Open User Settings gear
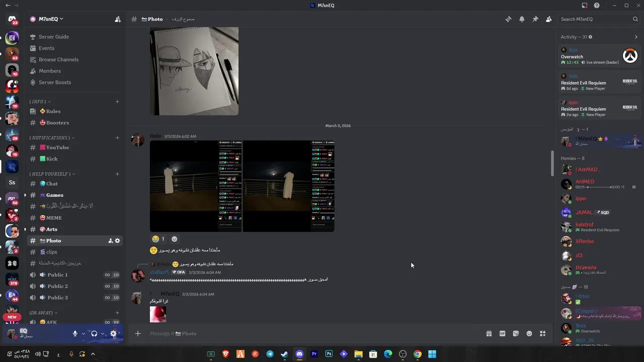Viewport: 644px width, 362px height. [x=113, y=333]
